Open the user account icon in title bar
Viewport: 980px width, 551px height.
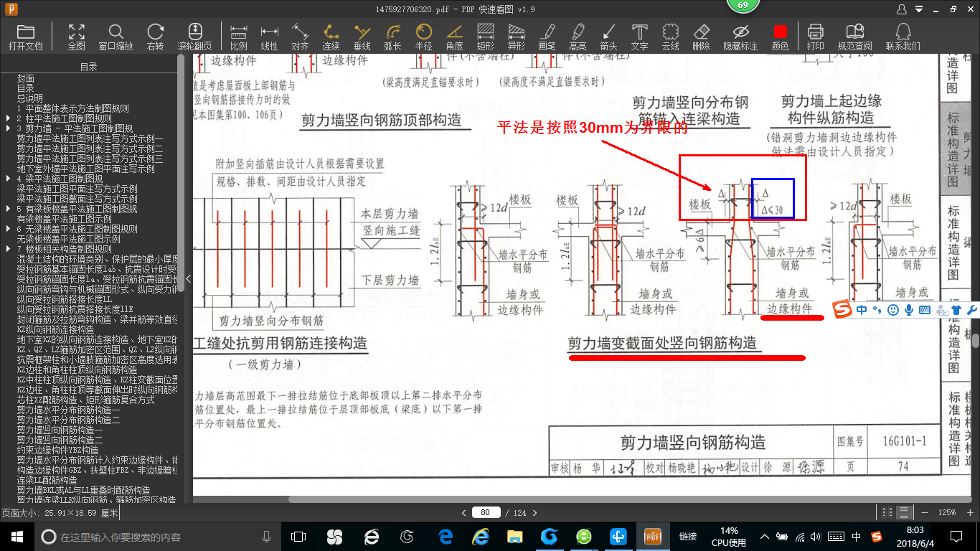[x=902, y=9]
